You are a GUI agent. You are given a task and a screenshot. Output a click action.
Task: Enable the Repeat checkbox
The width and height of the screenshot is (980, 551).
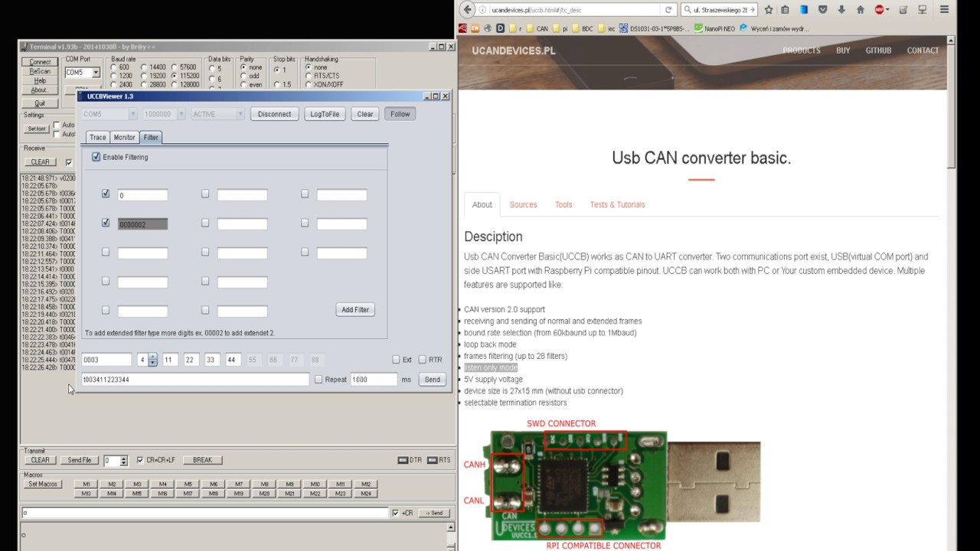click(x=318, y=380)
